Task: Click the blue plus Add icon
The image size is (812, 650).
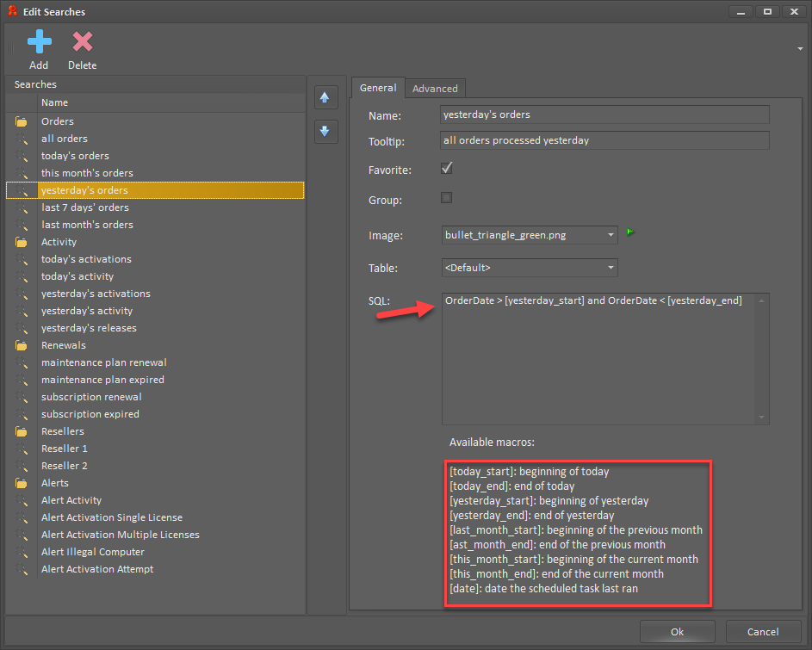Action: (40, 41)
